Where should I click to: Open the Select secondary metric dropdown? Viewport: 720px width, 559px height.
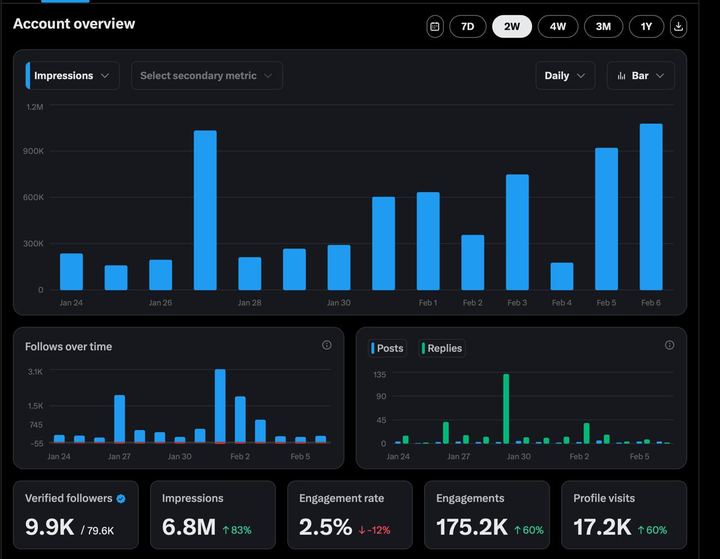[207, 76]
